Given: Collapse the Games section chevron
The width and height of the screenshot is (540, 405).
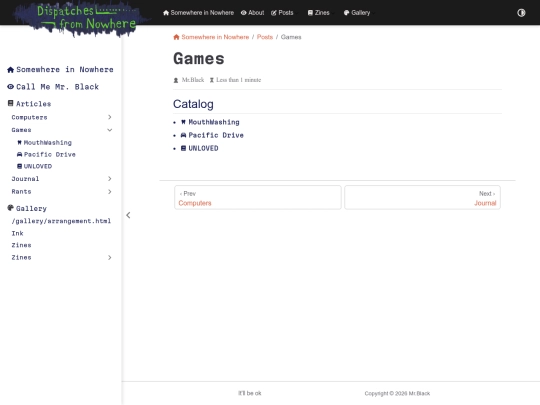Looking at the screenshot, I should pyautogui.click(x=110, y=130).
